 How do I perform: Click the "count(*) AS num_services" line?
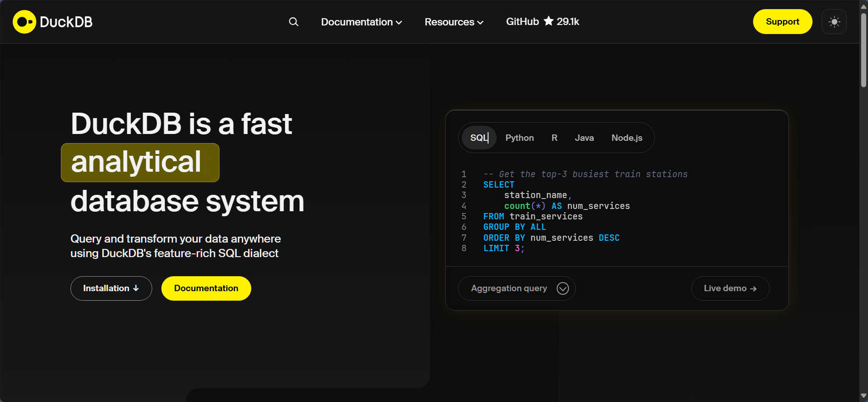[x=567, y=206]
